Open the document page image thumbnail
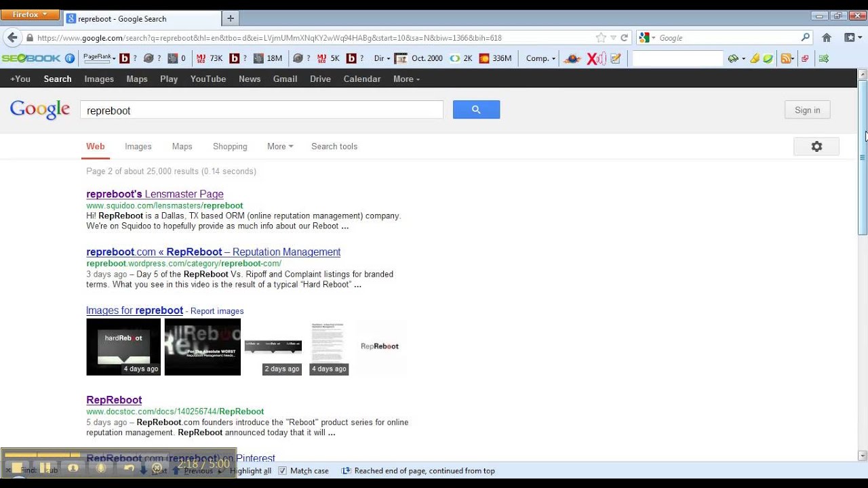868x488 pixels. [x=329, y=347]
